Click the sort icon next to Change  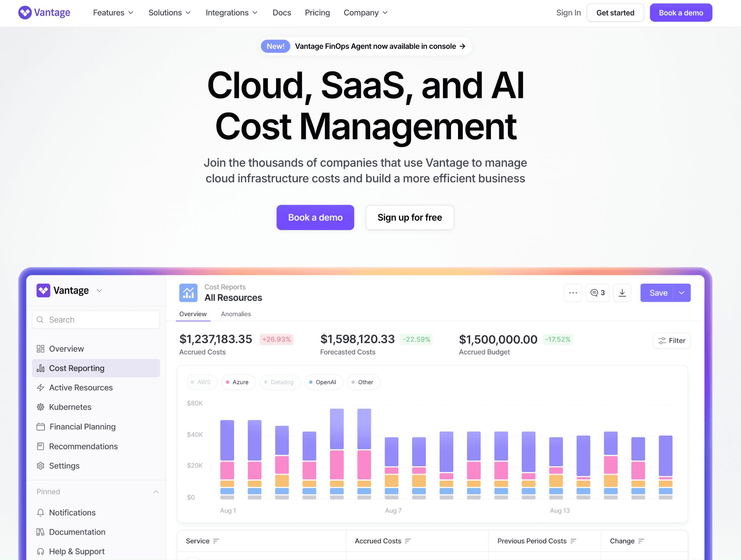click(641, 541)
